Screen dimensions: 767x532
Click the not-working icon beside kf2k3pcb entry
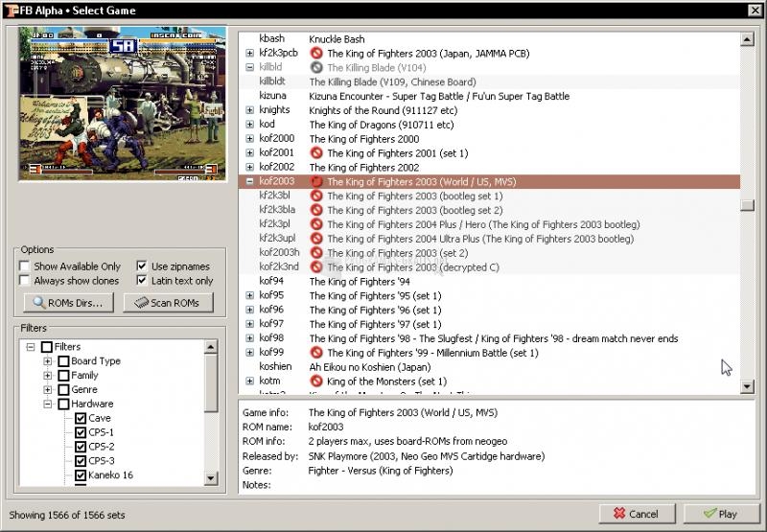point(316,53)
